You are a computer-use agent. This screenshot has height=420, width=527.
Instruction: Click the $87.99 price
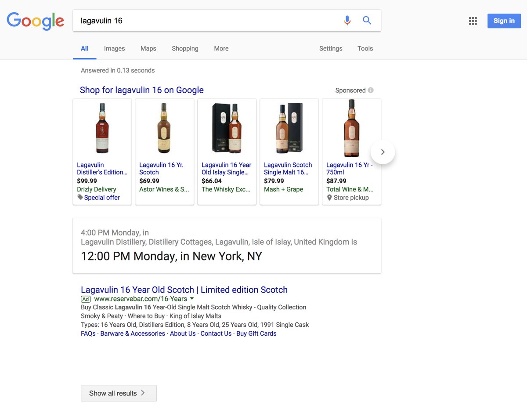click(x=336, y=181)
